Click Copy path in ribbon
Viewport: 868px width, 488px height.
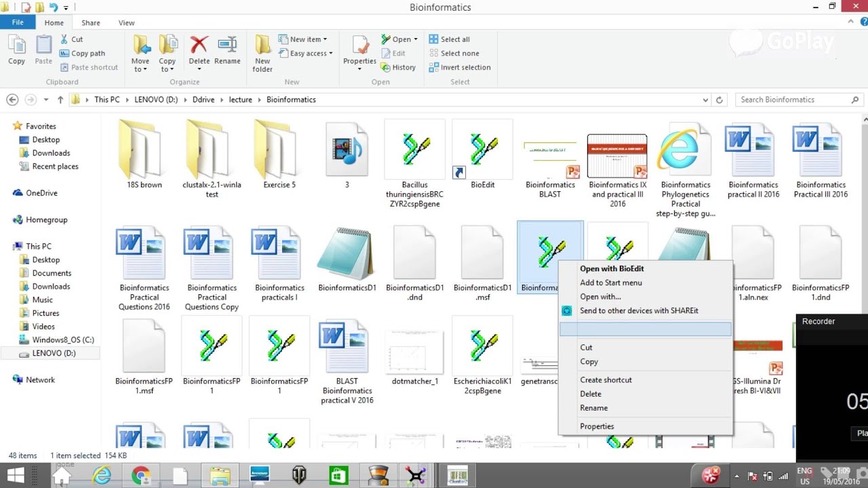(x=82, y=54)
